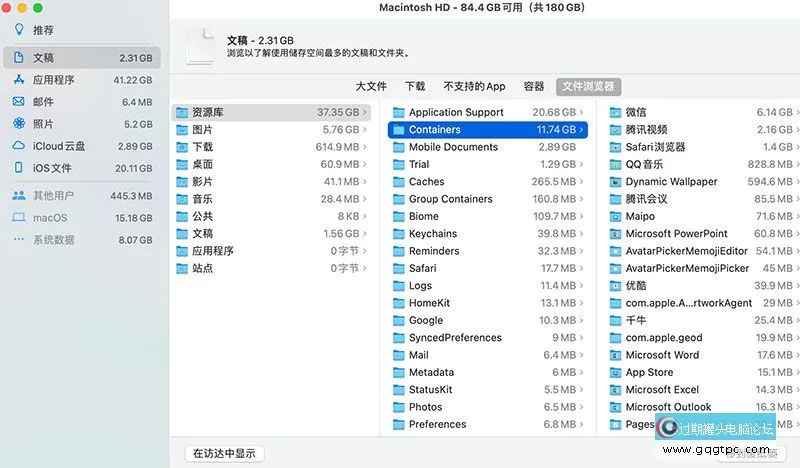Select the Safari folder row
Screen dimensions: 800x468
(488, 268)
